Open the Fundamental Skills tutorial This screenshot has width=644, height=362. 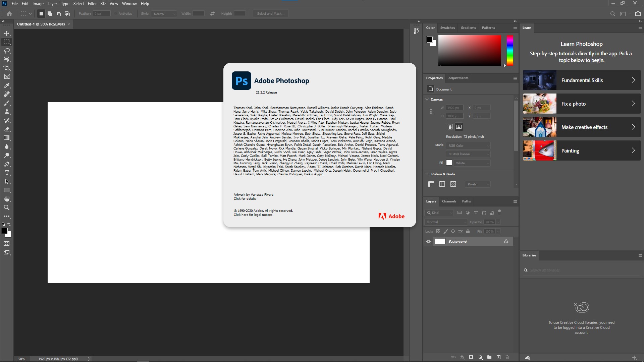(582, 80)
